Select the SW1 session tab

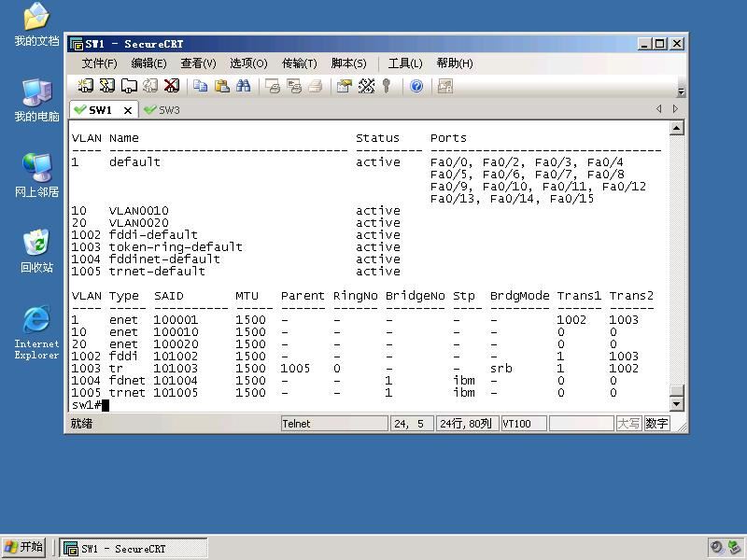pos(100,110)
